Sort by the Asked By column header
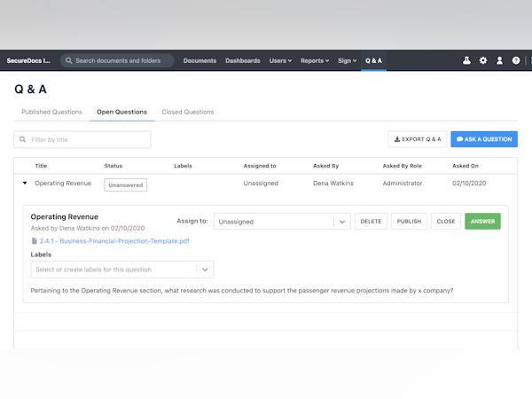The width and height of the screenshot is (532, 399). click(326, 166)
